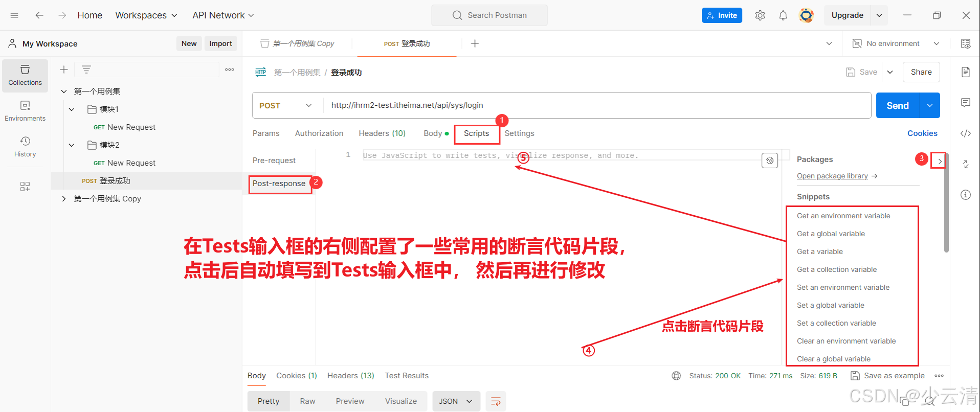
Task: Open the Workspaces dropdown
Action: [x=146, y=15]
